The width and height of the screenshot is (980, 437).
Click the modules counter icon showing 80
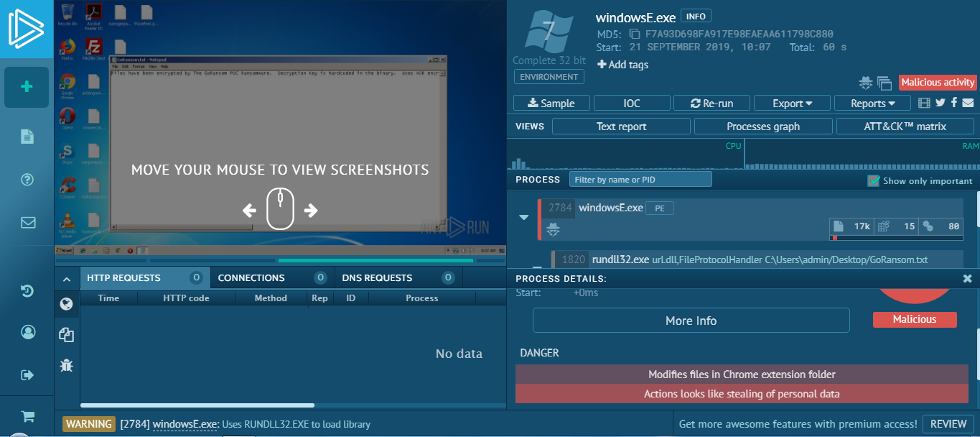[928, 226]
